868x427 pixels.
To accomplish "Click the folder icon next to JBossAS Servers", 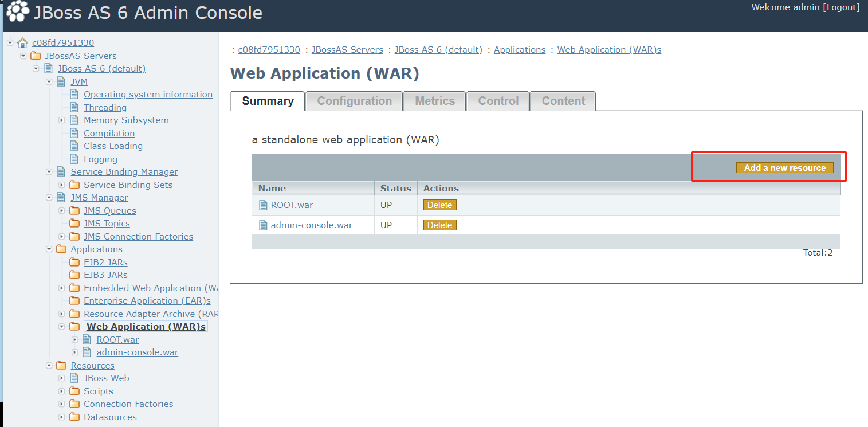I will coord(36,56).
